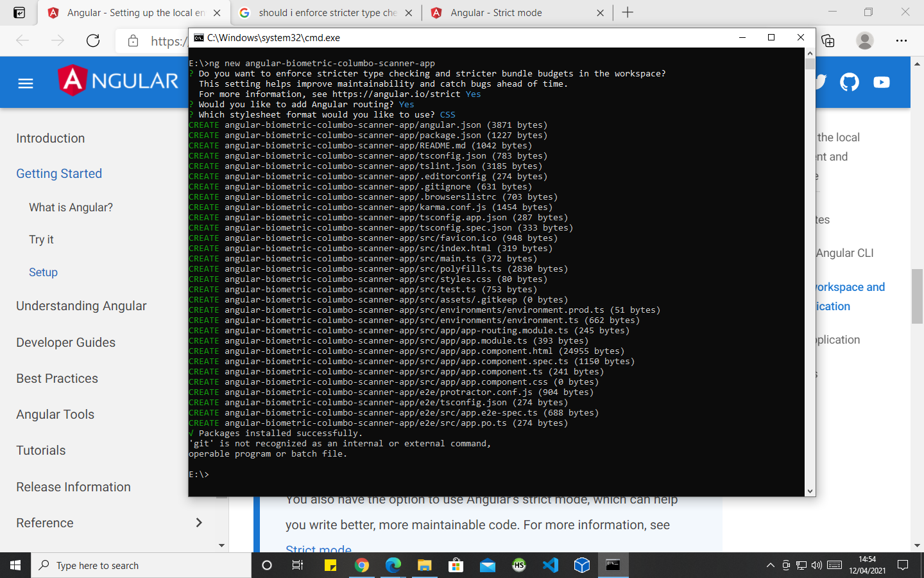This screenshot has height=578, width=924.
Task: Open the Edge Collections button
Action: click(828, 41)
